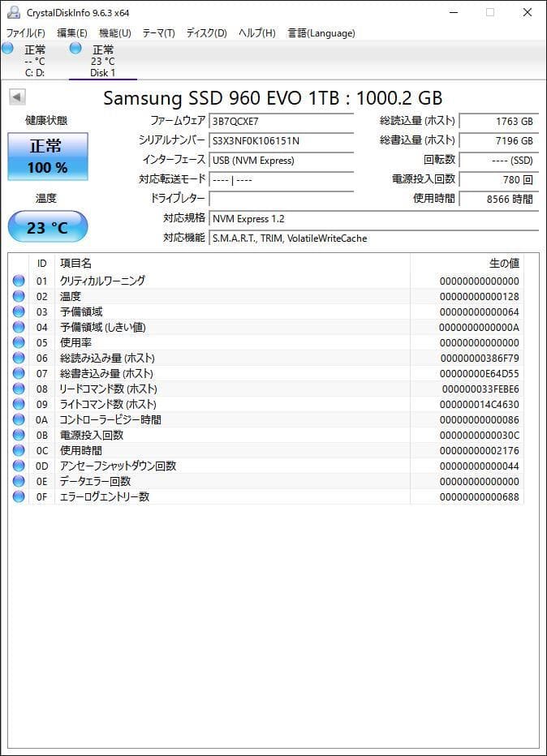Click status icon for コントローラービジー時間 row
Image resolution: width=547 pixels, height=756 pixels.
19,419
